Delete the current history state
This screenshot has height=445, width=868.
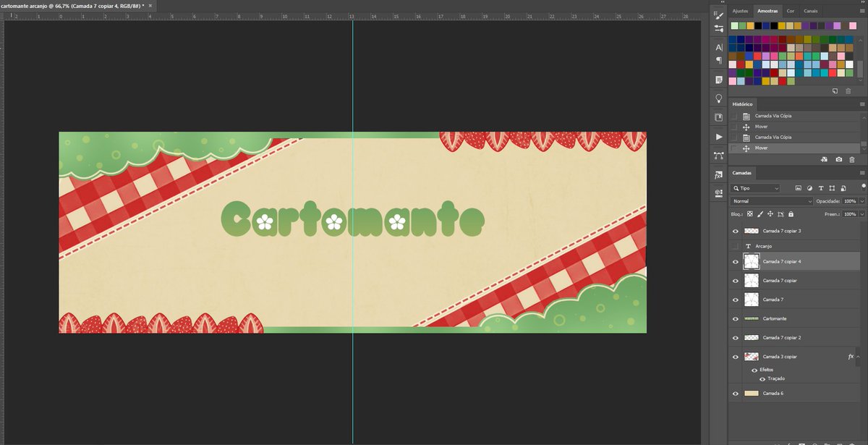click(x=851, y=159)
